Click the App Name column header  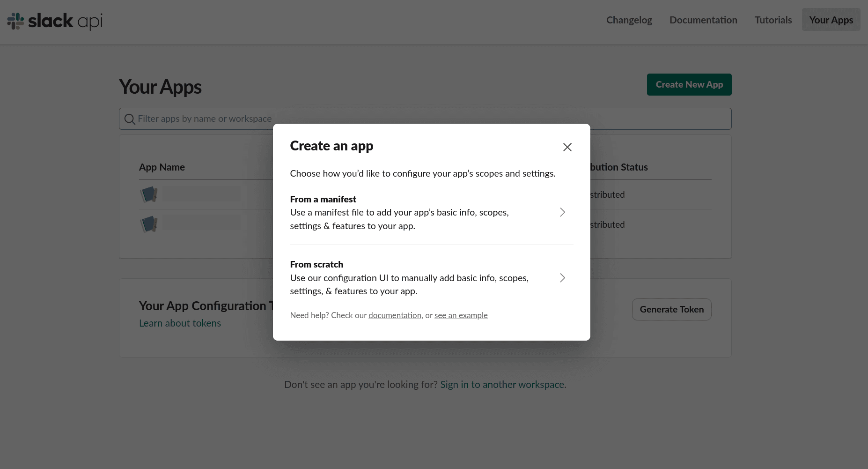coord(162,167)
